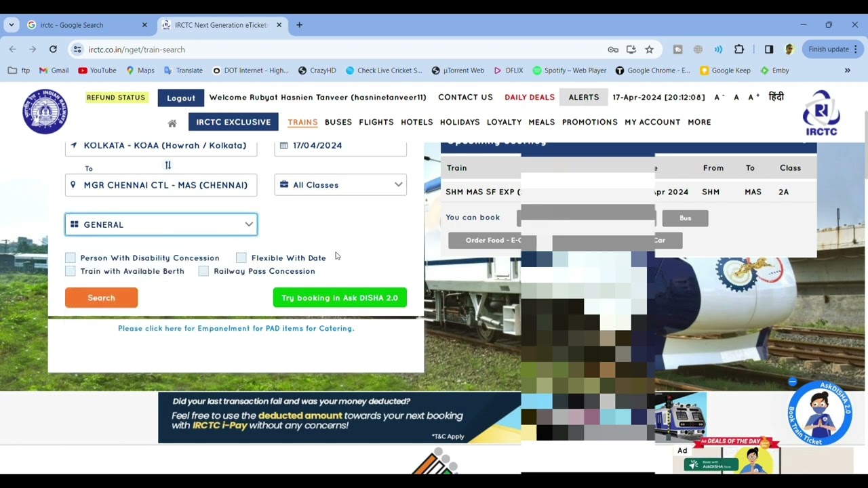This screenshot has height=488, width=868.
Task: Open YouTube bookmark
Action: tap(97, 70)
